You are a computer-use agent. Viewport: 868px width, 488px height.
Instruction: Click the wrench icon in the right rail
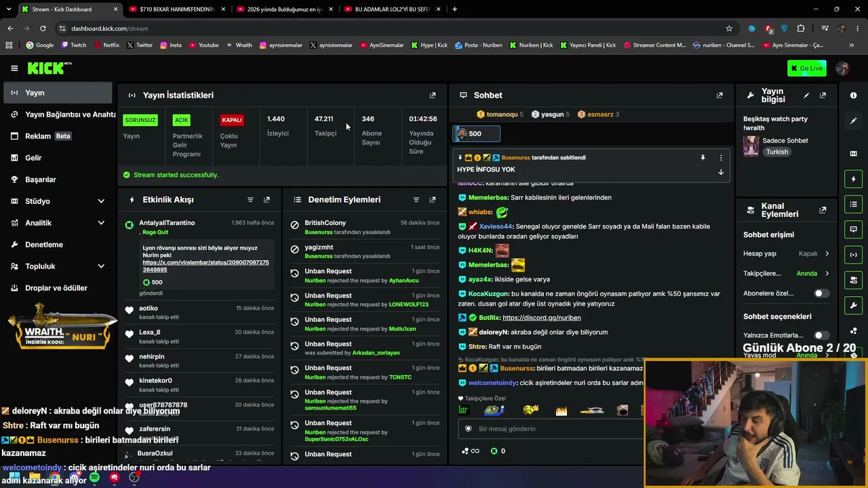pyautogui.click(x=853, y=305)
